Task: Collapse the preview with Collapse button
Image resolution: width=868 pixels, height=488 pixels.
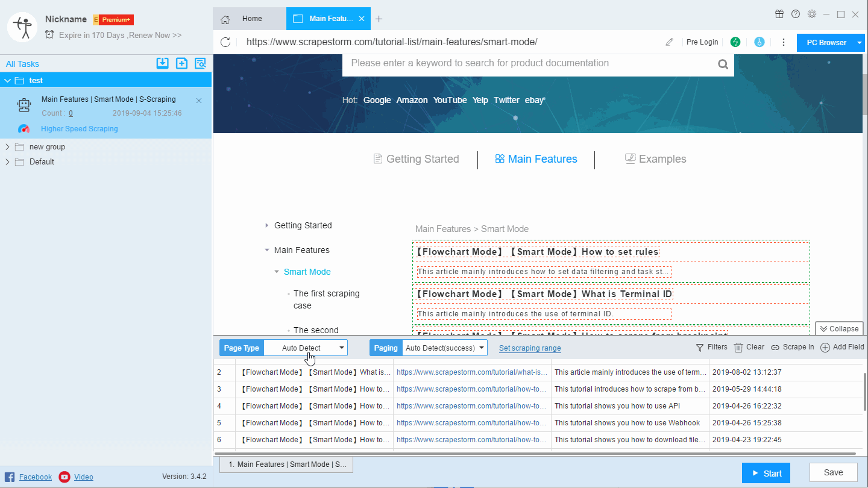Action: pyautogui.click(x=839, y=329)
